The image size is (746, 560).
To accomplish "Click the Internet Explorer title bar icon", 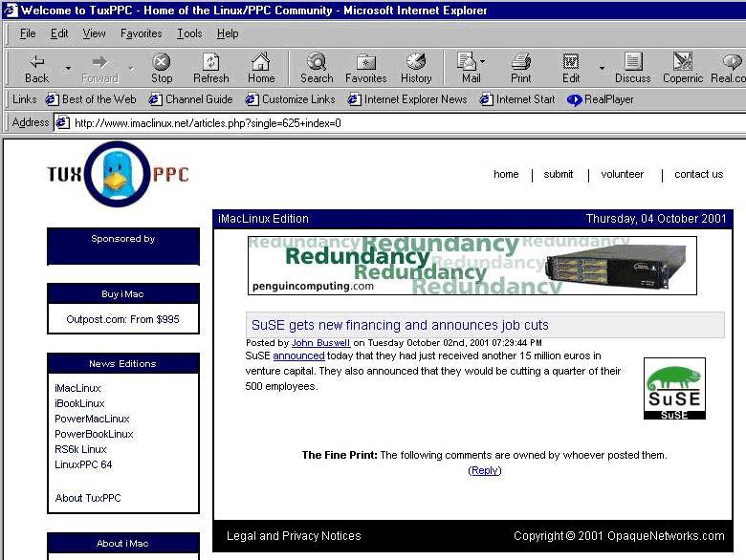I will (11, 10).
